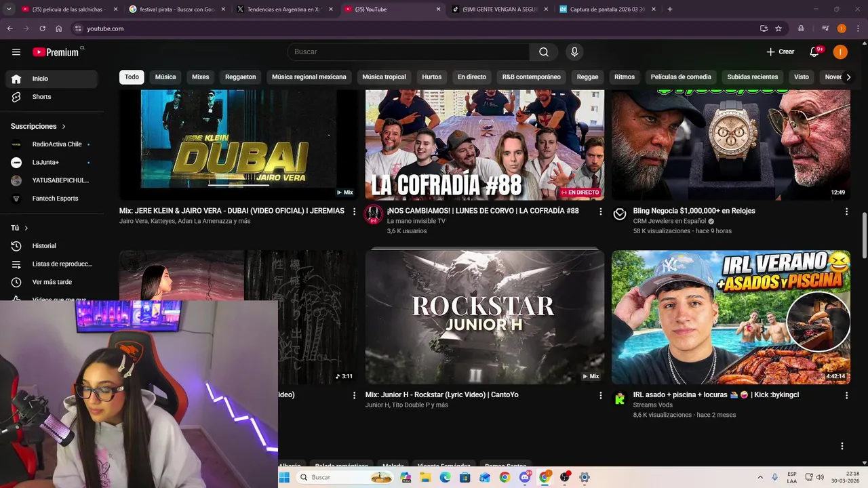Screen dimensions: 868x488
Task: Open browser tab search dropdown
Action: (9, 9)
